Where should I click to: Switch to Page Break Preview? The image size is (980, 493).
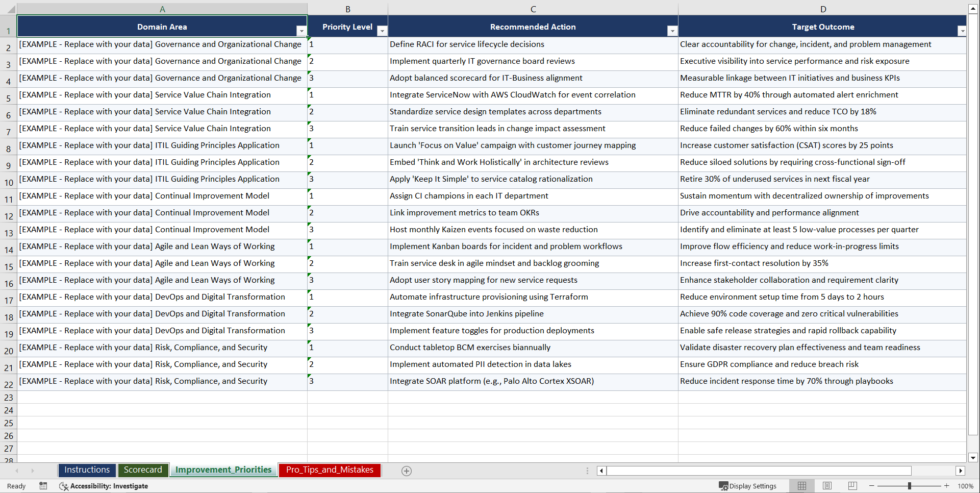852,486
